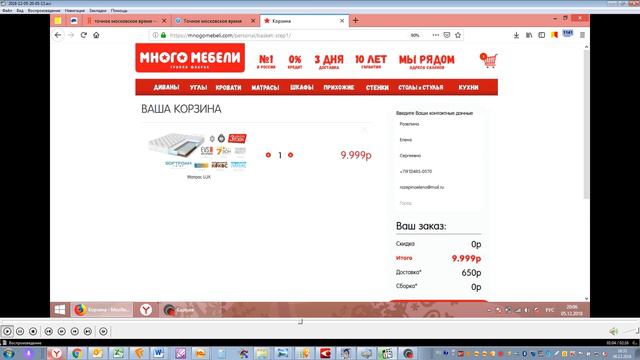The width and height of the screenshot is (640, 360).
Task: Increase mattress quantity with the plus button
Action: pyautogui.click(x=291, y=155)
